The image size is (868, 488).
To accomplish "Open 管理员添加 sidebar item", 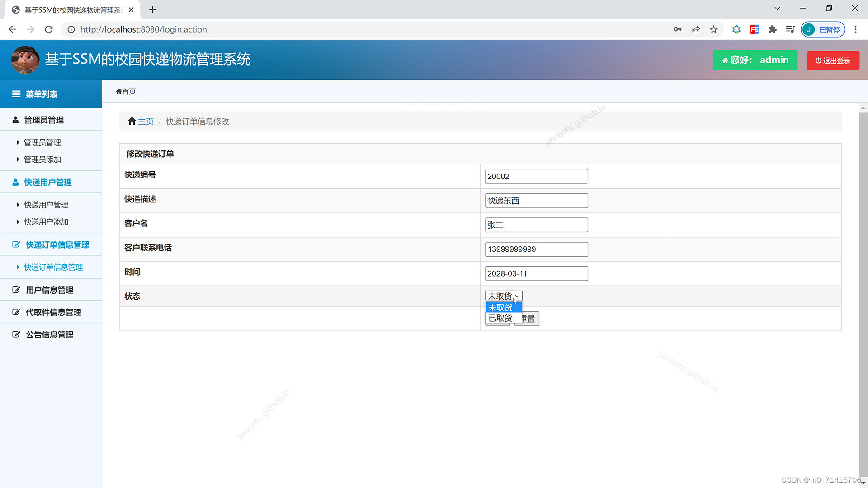I will 42,160.
